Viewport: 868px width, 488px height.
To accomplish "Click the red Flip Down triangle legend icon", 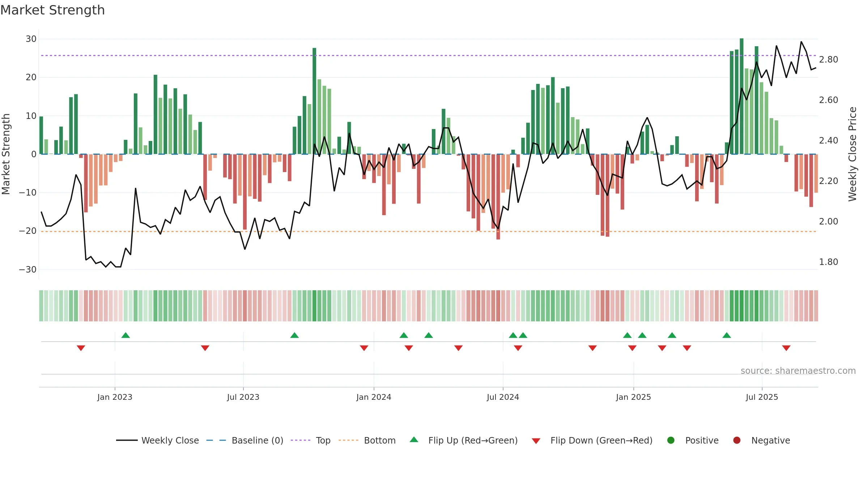I will pos(536,441).
